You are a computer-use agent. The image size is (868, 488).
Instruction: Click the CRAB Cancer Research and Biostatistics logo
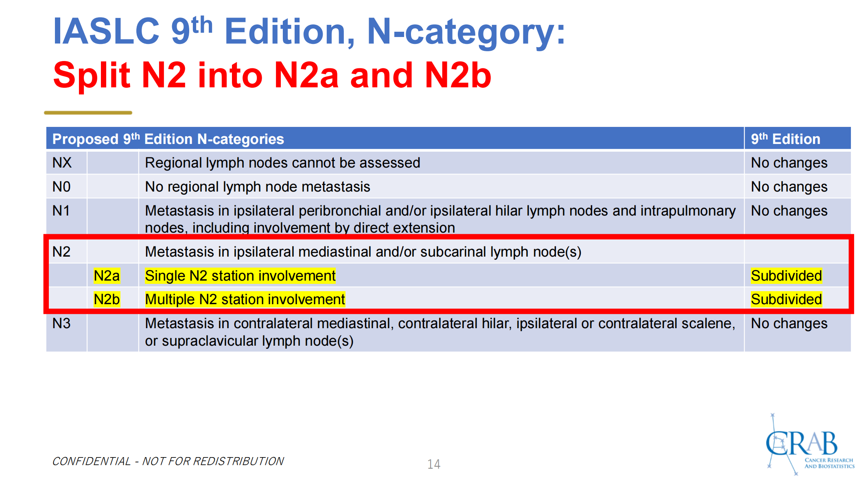810,444
